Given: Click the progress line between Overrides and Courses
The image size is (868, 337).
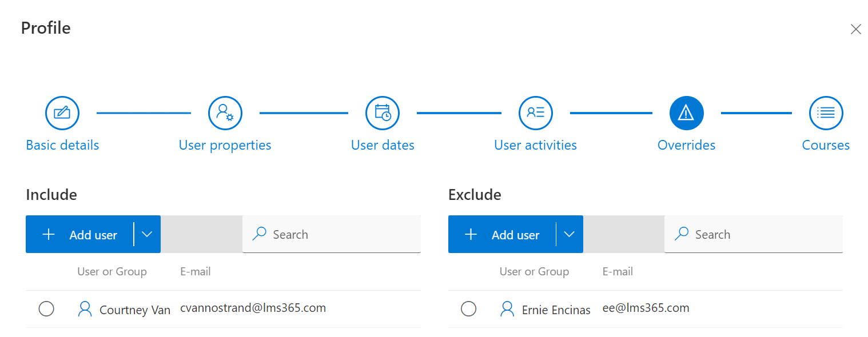Looking at the screenshot, I should (756, 113).
